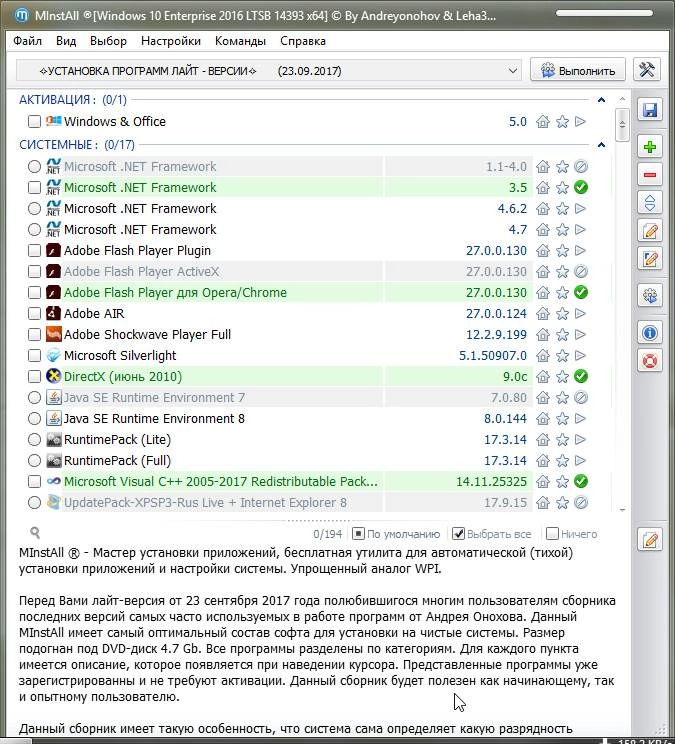This screenshot has width=675, height=744.
Task: Open the Выбор menu
Action: [x=108, y=41]
